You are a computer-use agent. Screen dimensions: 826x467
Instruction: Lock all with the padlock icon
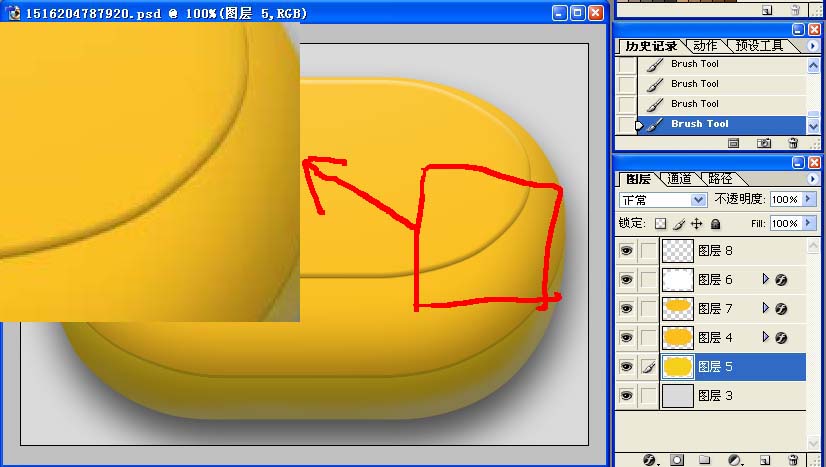pyautogui.click(x=715, y=224)
